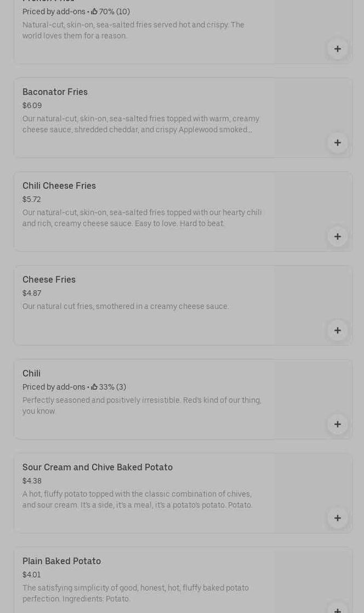Screen dimensions: 364x613
Task: Tap the plus icon for Chili Cheese Fries
Action: [x=337, y=237]
